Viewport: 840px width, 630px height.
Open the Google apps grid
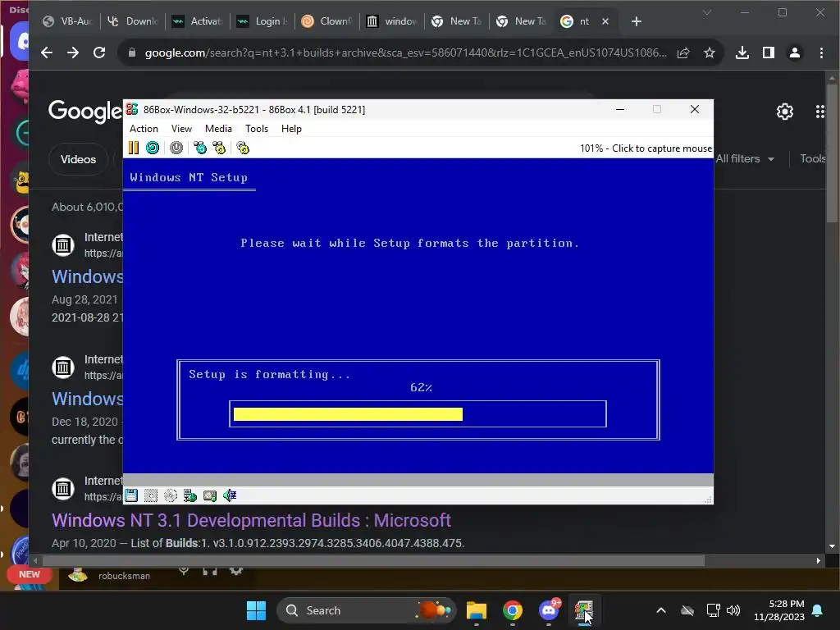[x=820, y=112]
